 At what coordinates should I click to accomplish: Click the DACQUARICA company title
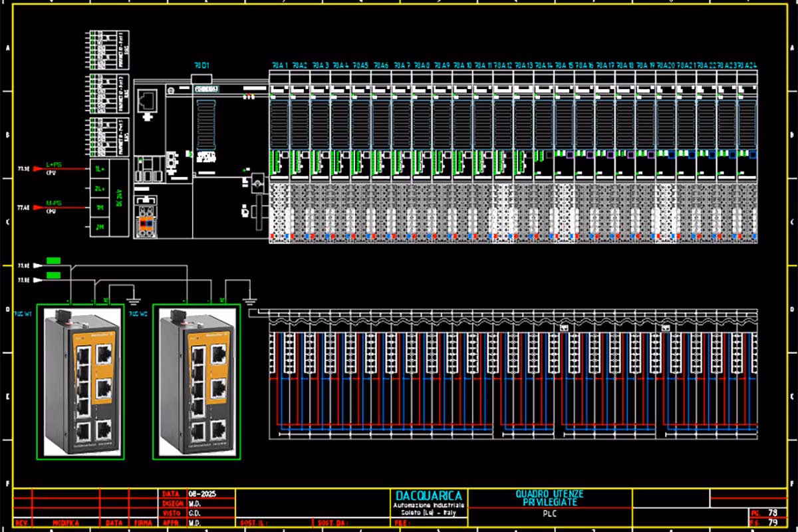[x=428, y=496]
